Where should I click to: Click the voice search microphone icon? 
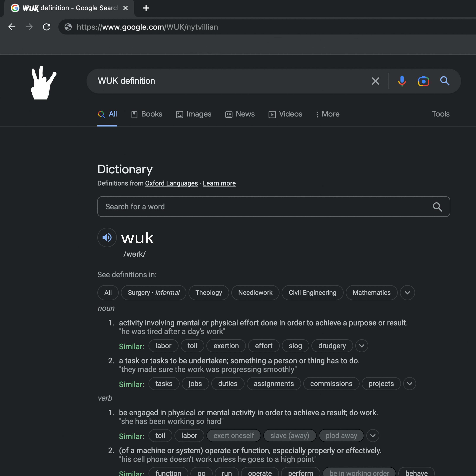click(x=402, y=81)
